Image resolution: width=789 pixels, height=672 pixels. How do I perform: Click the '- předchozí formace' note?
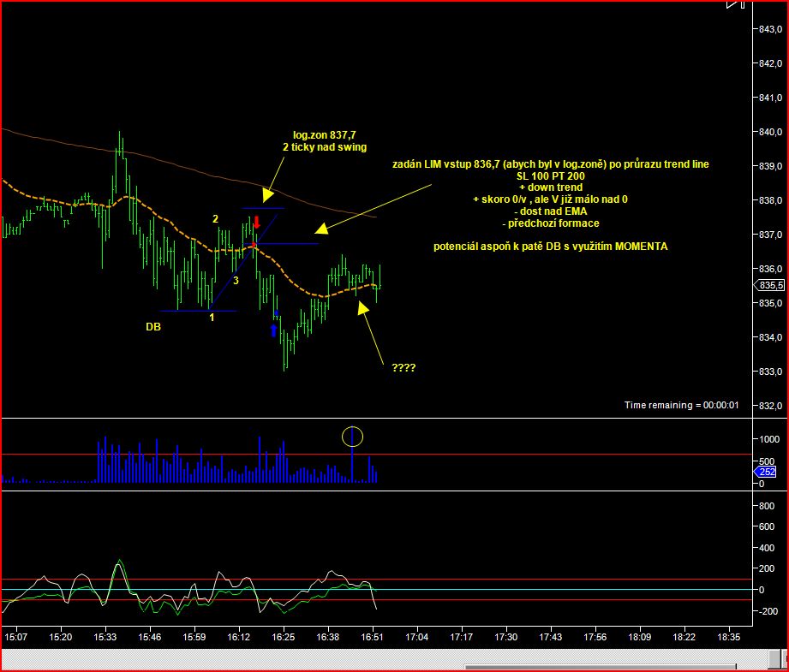(x=551, y=223)
